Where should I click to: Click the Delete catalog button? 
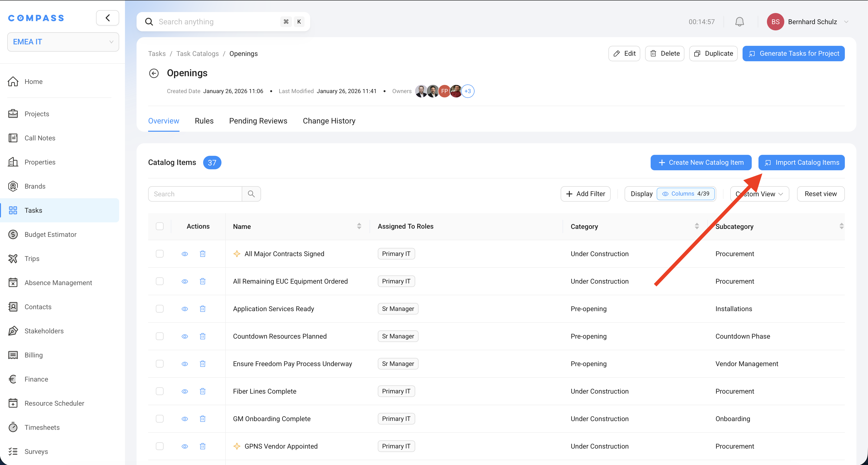[665, 54]
